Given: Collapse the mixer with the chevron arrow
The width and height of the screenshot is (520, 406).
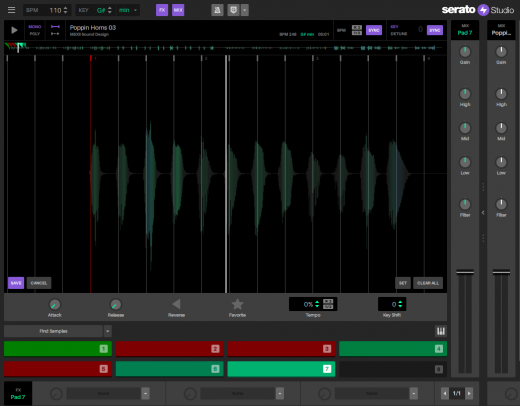Looking at the screenshot, I should 483,213.
